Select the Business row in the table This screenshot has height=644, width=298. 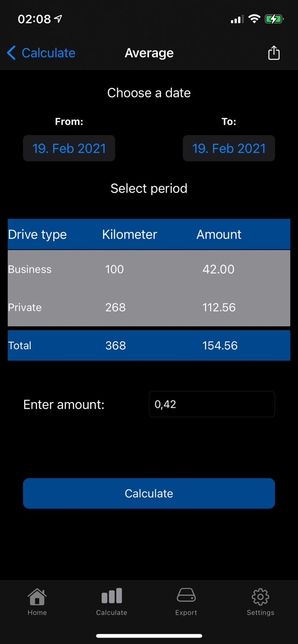tap(149, 269)
